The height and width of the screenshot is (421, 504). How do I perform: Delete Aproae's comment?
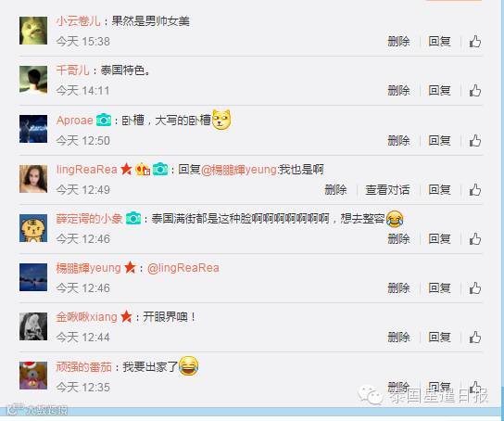point(398,141)
